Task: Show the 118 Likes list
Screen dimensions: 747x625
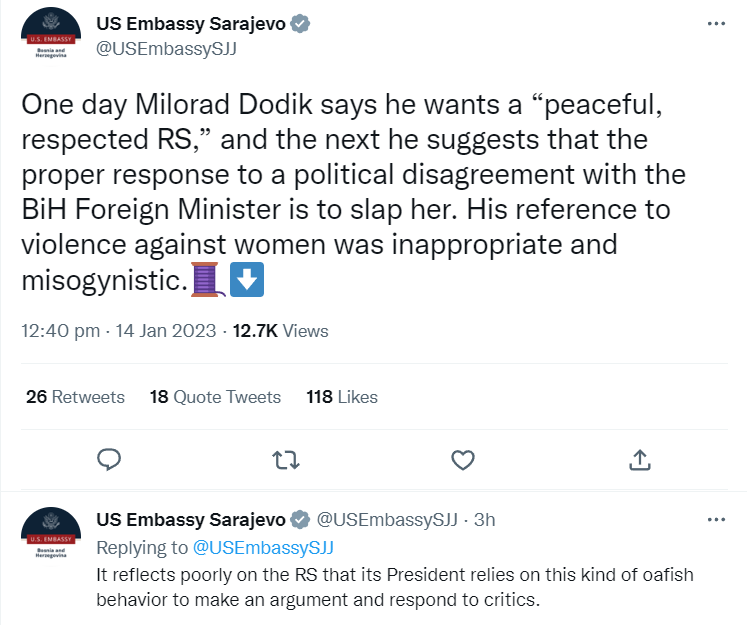Action: pyautogui.click(x=342, y=397)
